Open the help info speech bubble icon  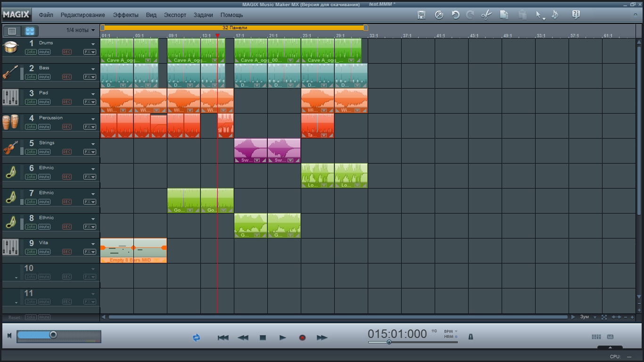point(576,15)
